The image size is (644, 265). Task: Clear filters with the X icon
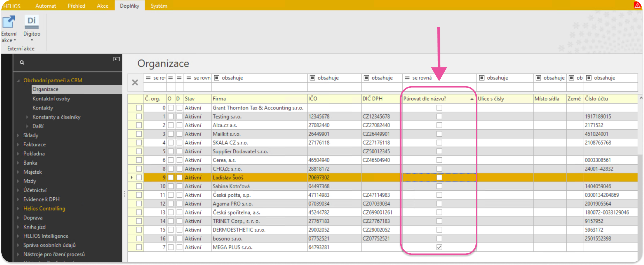click(x=135, y=82)
